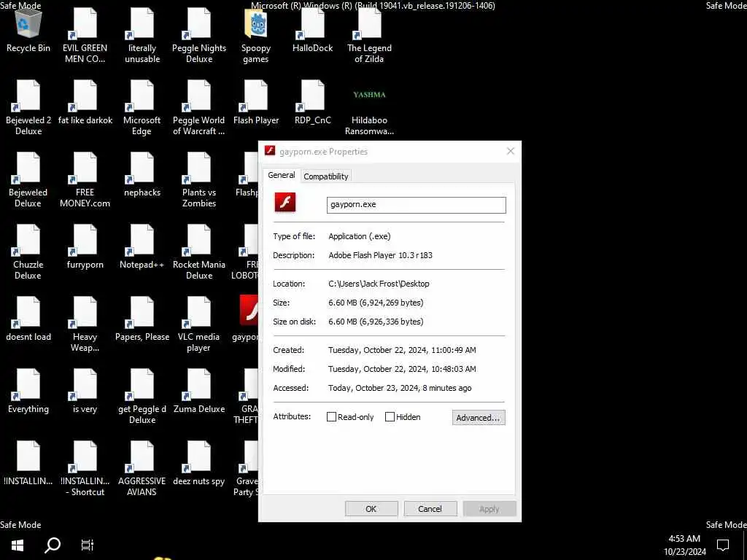Click the Heavy Weap... desktop shortcut
The height and width of the screenshot is (560, 747).
click(x=85, y=325)
